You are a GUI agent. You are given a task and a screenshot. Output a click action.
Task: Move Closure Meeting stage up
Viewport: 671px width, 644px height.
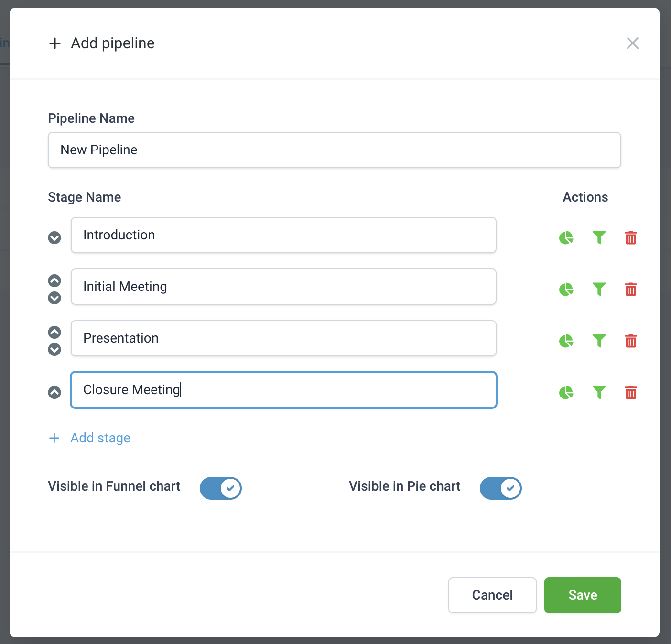[54, 392]
